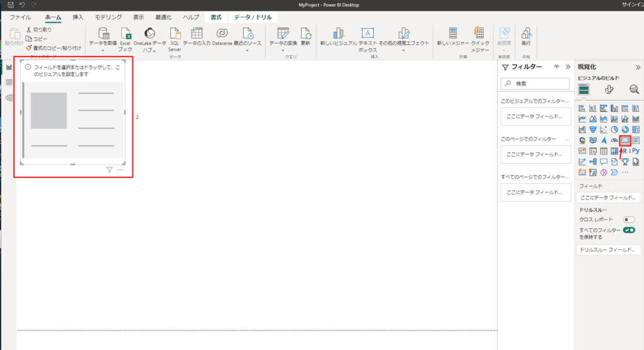Collapse the 視覚化 pane with chevrons

click(638, 67)
